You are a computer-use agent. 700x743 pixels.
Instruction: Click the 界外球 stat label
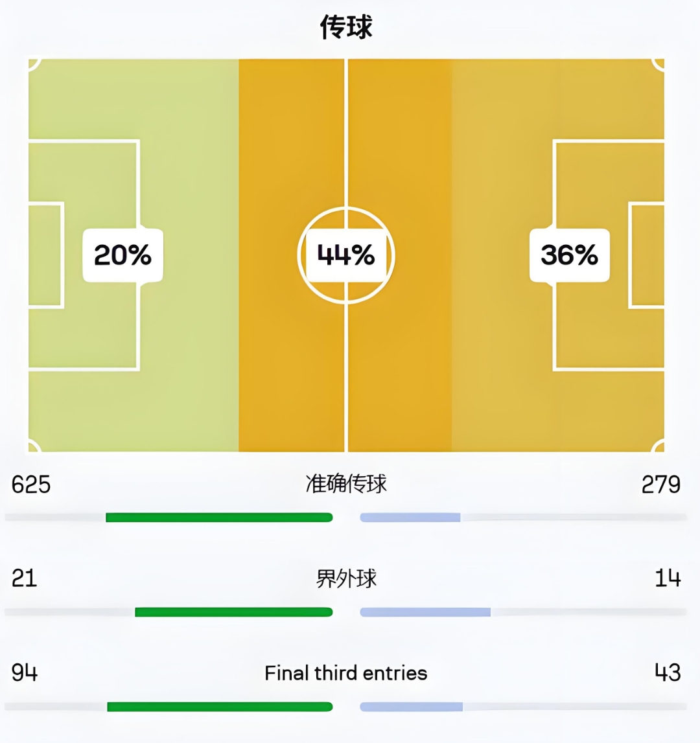coord(346,578)
